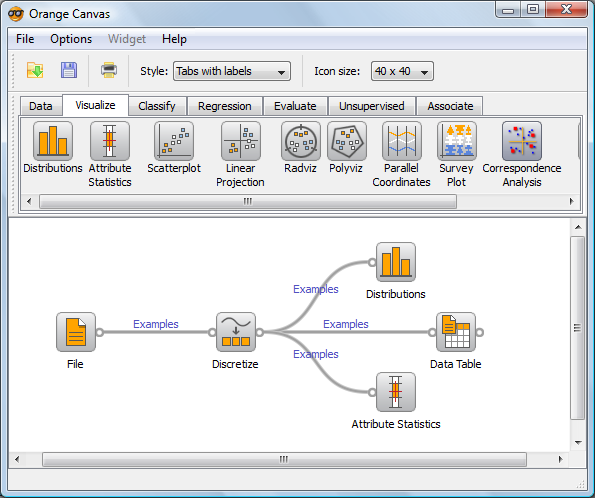Click the Examples label on the Data Table link
This screenshot has width=595, height=498.
click(x=346, y=324)
